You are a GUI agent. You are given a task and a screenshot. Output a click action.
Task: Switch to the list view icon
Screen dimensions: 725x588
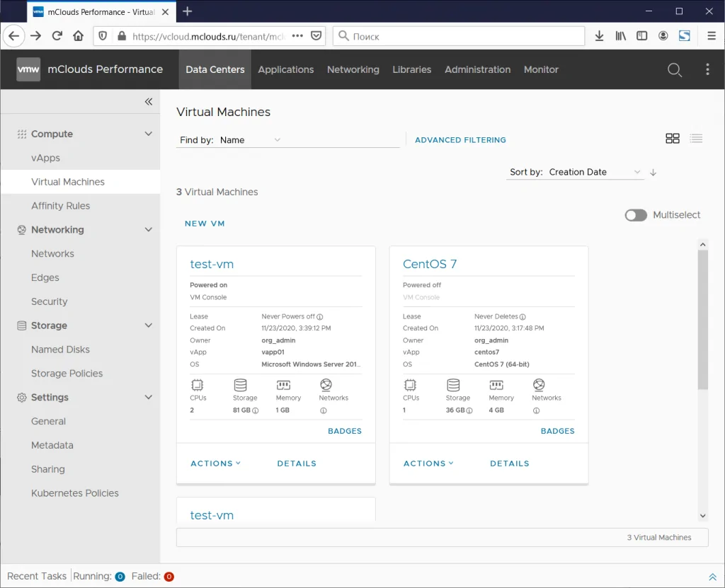696,138
